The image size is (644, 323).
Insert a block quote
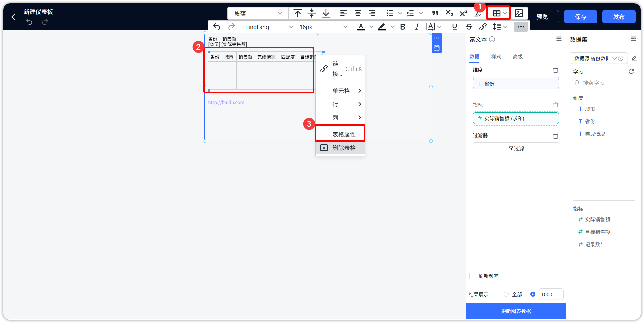click(435, 13)
